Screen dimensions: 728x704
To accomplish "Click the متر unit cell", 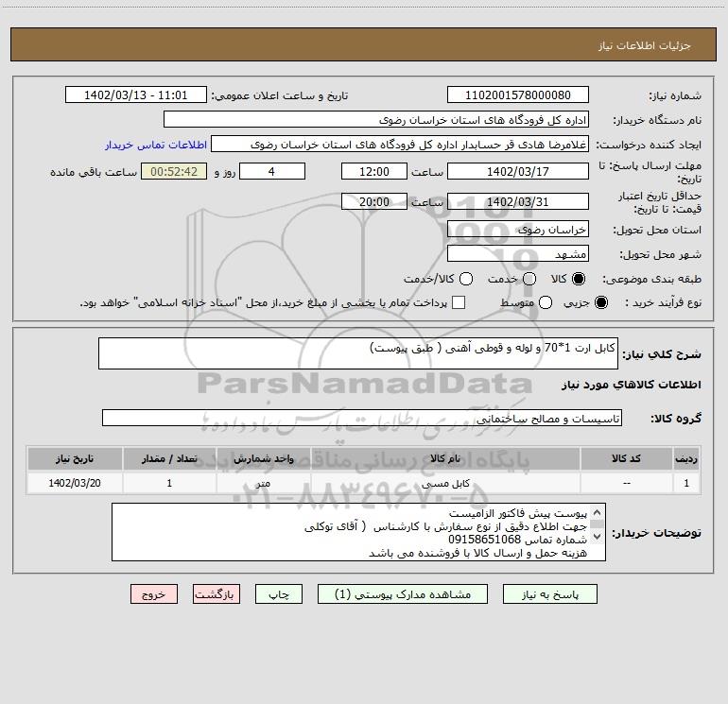I will [x=263, y=483].
